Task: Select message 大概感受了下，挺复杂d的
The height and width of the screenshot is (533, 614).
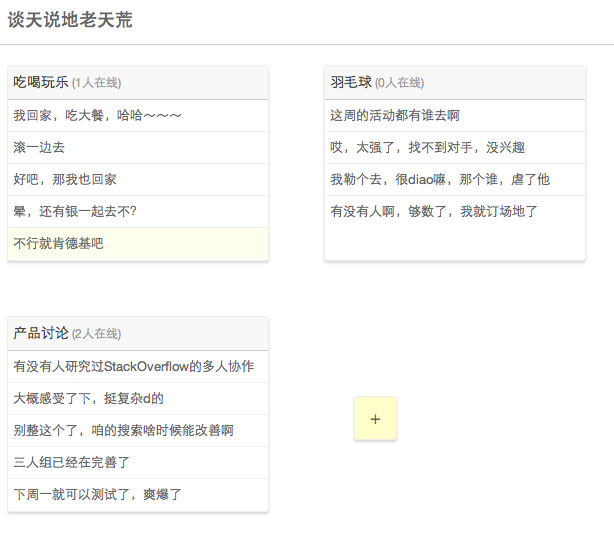Action: coord(88,399)
